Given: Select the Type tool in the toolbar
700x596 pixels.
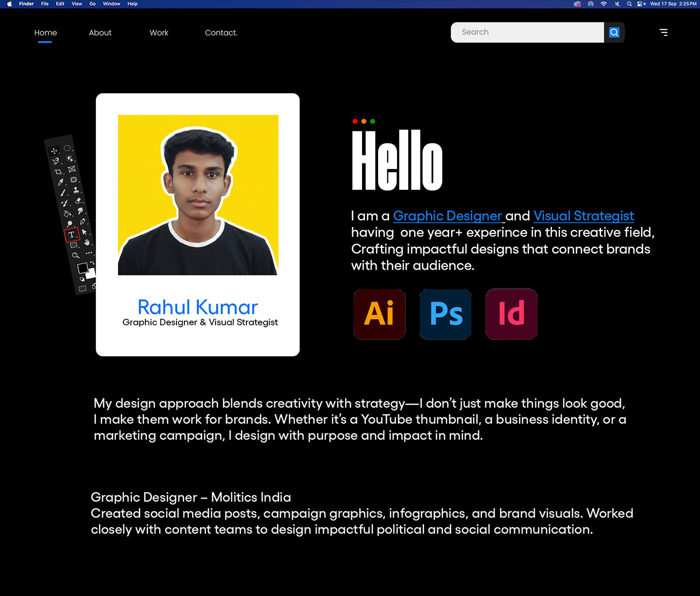Looking at the screenshot, I should tap(72, 234).
